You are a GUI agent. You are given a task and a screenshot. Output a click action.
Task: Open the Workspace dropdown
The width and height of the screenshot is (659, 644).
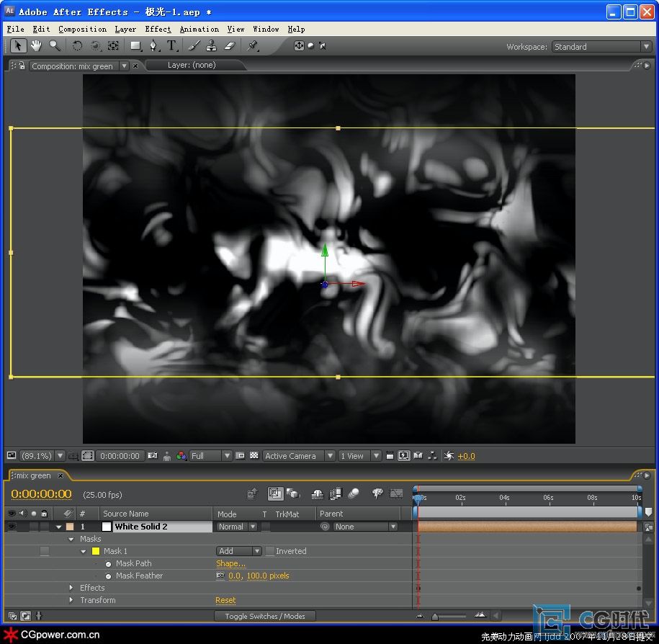[x=601, y=47]
